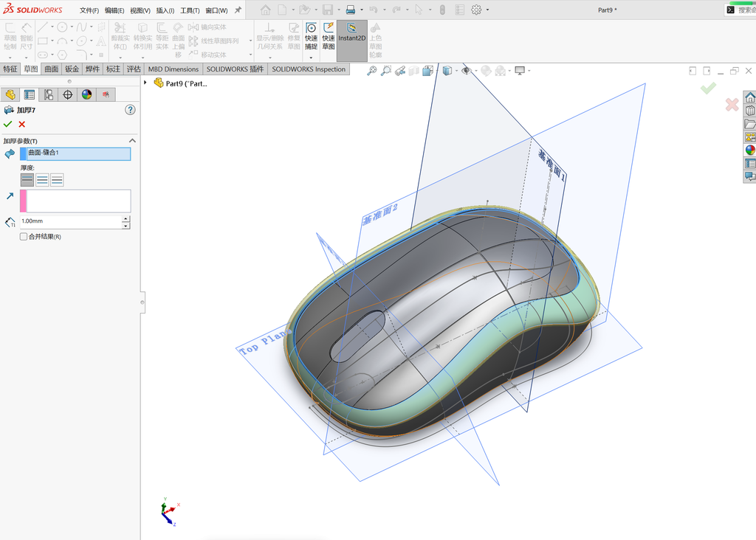Toggle 快速草图 rapid sketch
Screen dimensions: 756x540
coord(329,37)
